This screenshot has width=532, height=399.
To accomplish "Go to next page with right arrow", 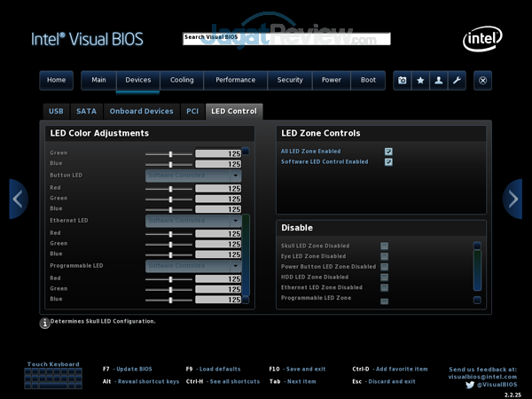I will click(x=512, y=199).
